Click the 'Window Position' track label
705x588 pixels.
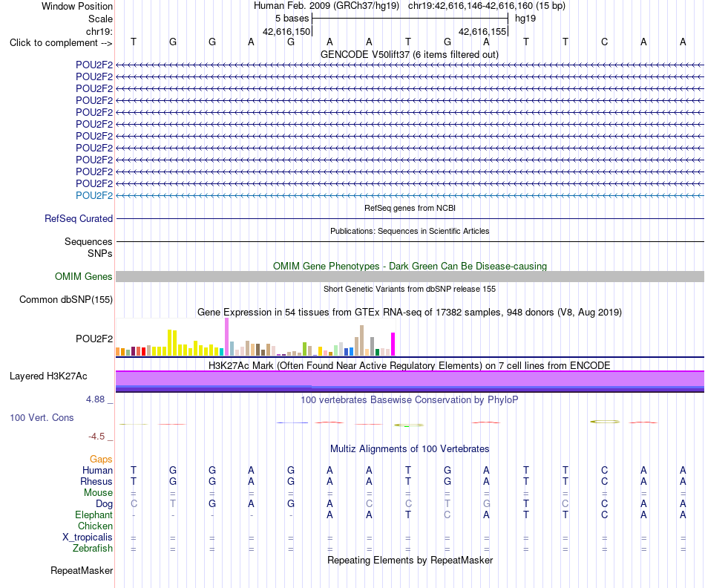(77, 6)
